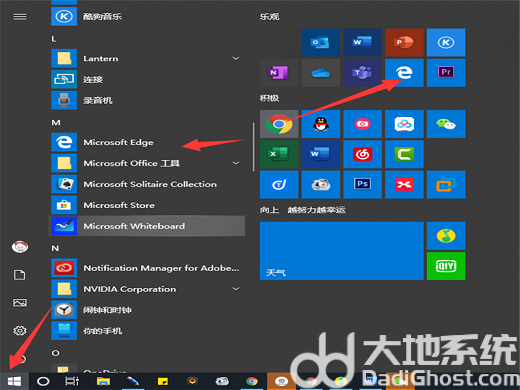Open Documents from start sidebar
Viewport: 520px width, 390px height.
coord(20,275)
